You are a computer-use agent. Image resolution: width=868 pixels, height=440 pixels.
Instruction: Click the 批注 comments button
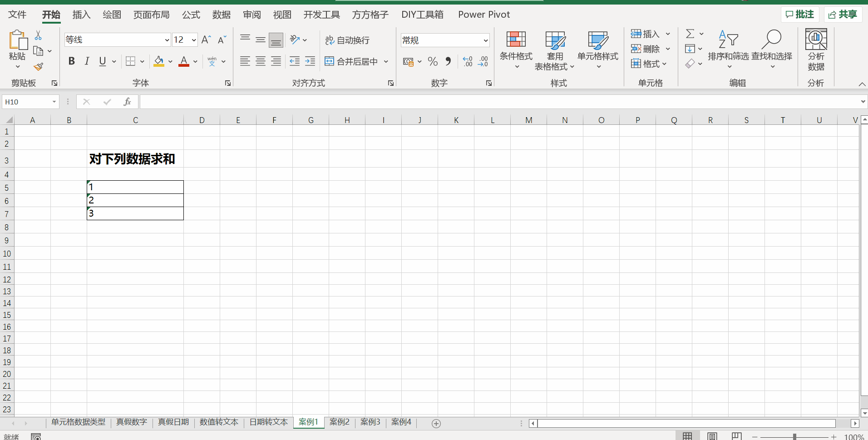click(799, 15)
